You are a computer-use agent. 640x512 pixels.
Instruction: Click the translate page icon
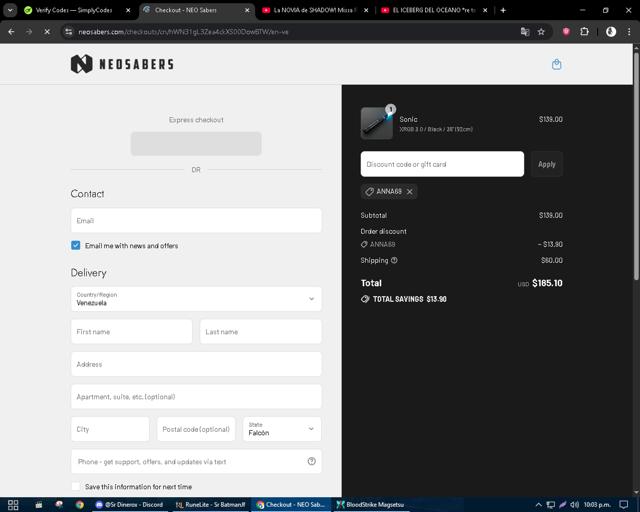pos(525,31)
